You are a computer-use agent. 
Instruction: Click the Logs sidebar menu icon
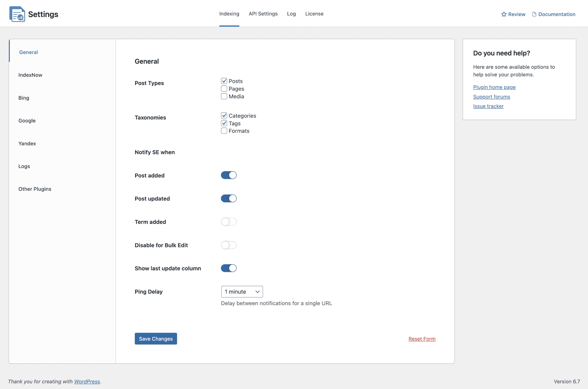tap(24, 166)
